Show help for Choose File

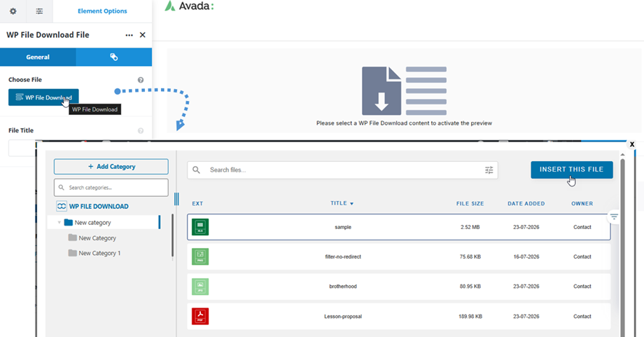click(141, 80)
